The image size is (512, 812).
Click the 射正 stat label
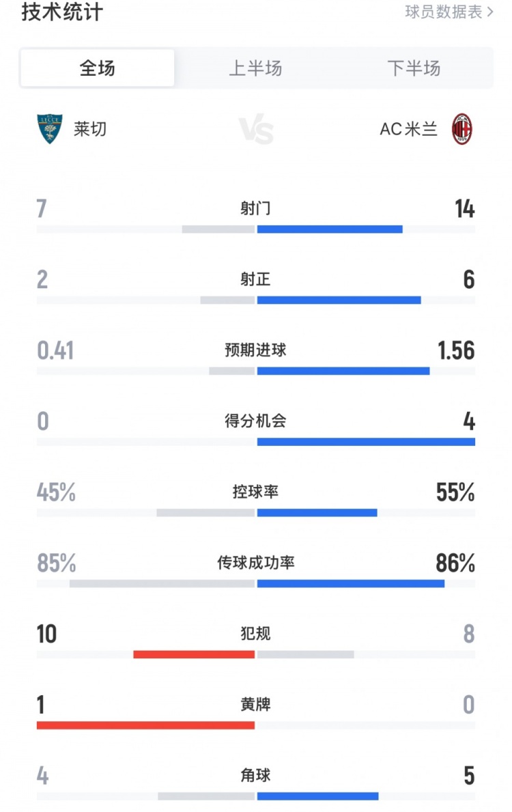coord(256,279)
